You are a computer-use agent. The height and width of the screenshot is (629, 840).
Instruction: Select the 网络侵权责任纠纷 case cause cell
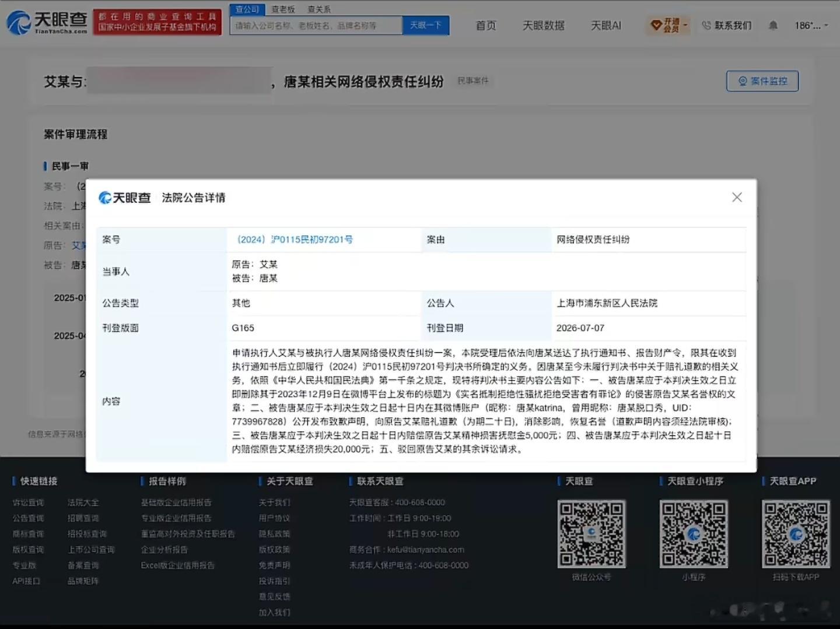pyautogui.click(x=649, y=240)
